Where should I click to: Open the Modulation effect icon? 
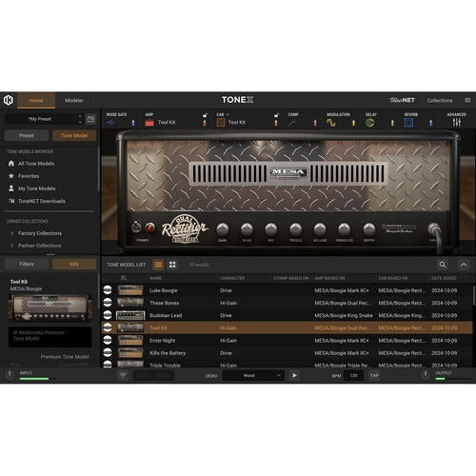331,123
